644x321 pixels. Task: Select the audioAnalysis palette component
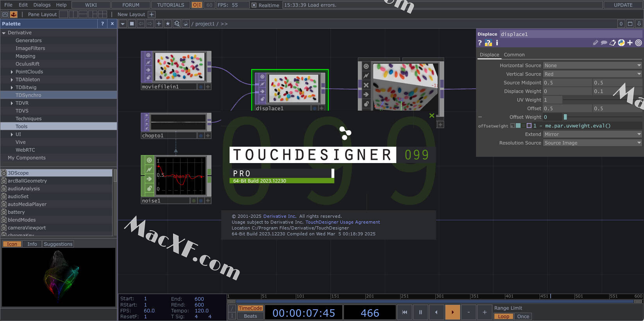(56, 188)
